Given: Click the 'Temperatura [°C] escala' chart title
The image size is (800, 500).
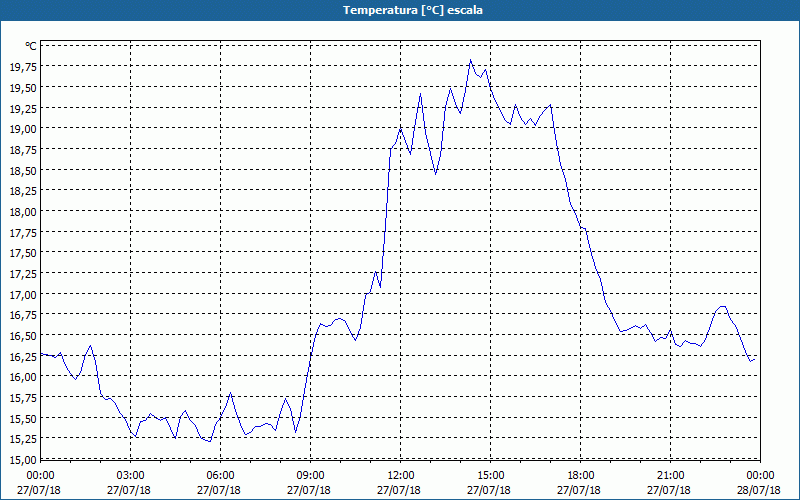Looking at the screenshot, I should (413, 10).
